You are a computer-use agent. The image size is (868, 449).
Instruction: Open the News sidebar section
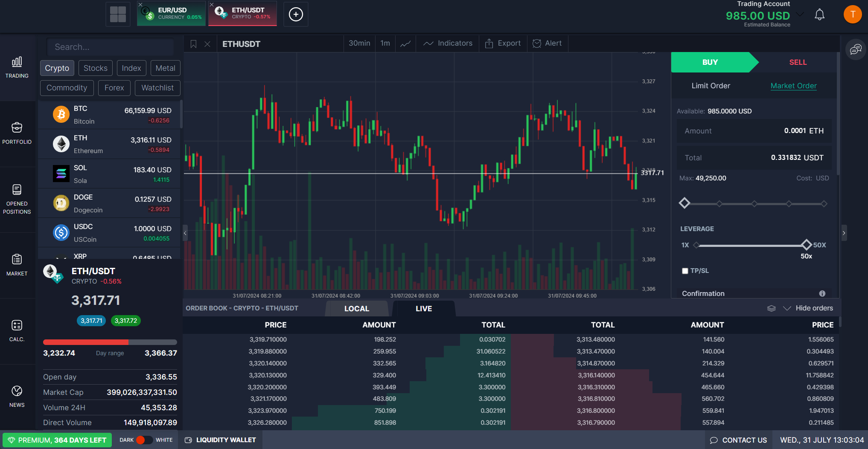[17, 396]
